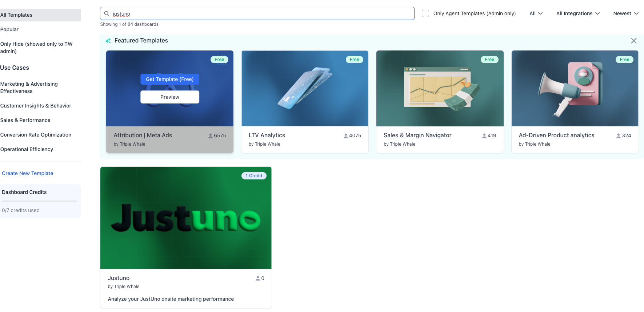The width and height of the screenshot is (644, 312).
Task: Click the Dashboard Credits progress bar
Action: click(x=39, y=201)
